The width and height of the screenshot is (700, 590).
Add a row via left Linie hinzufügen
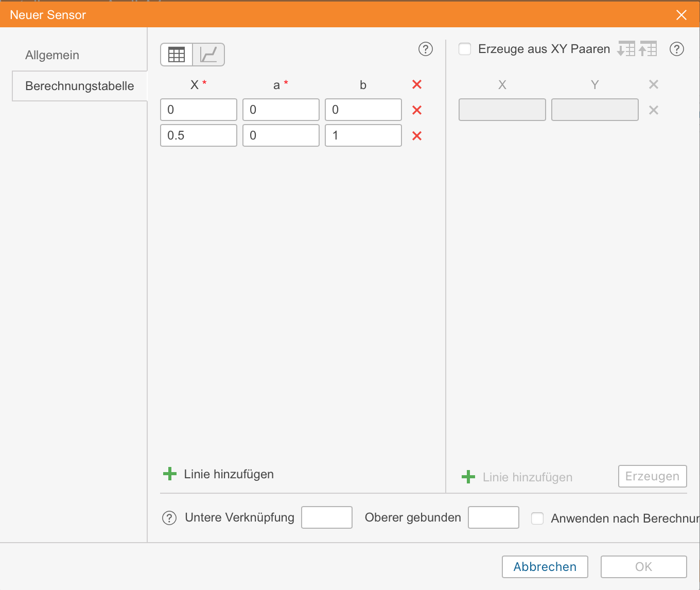point(219,474)
